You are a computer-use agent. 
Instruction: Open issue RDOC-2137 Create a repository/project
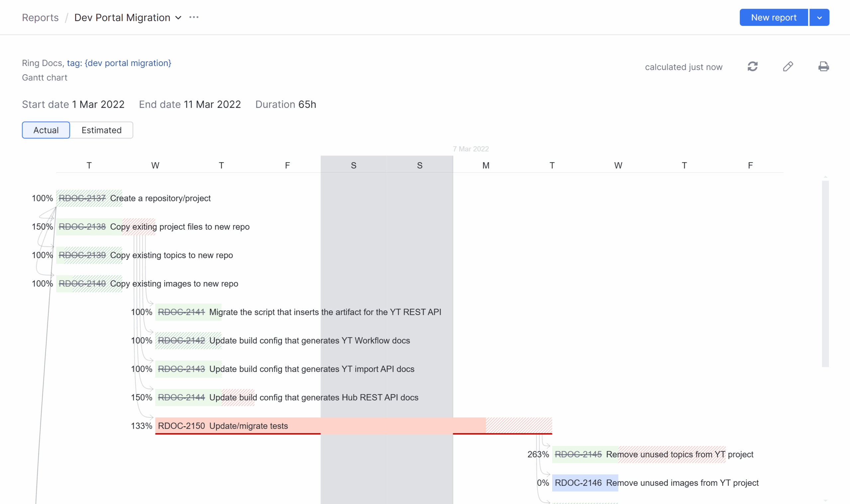click(x=83, y=198)
